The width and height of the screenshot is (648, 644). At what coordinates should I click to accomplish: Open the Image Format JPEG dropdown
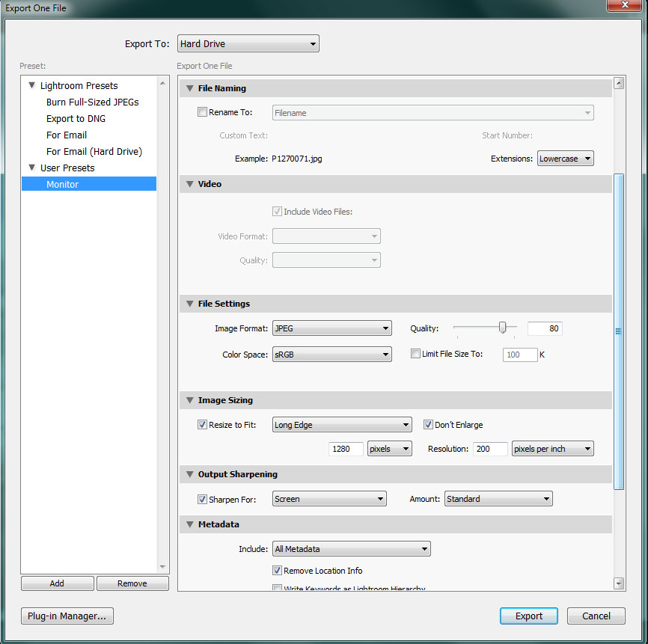pyautogui.click(x=331, y=328)
